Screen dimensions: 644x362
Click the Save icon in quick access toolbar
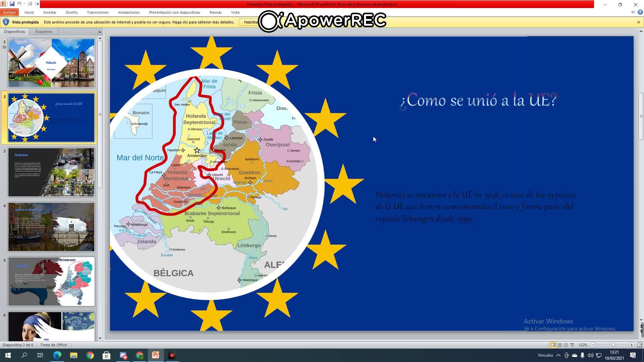[x=12, y=4]
